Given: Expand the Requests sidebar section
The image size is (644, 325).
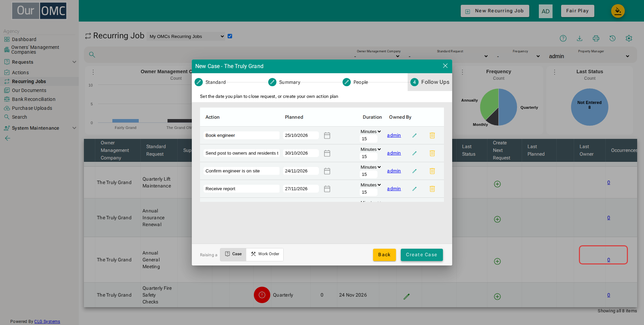Looking at the screenshot, I should tap(39, 62).
